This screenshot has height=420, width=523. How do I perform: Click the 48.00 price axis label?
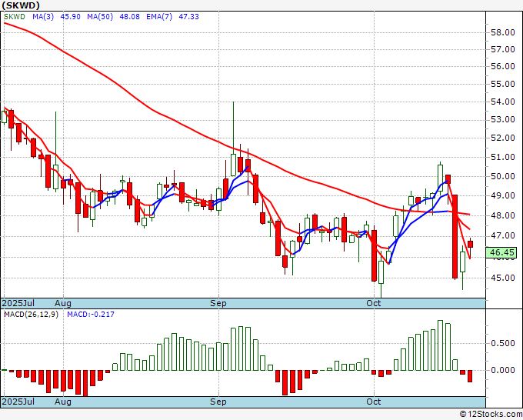point(503,216)
